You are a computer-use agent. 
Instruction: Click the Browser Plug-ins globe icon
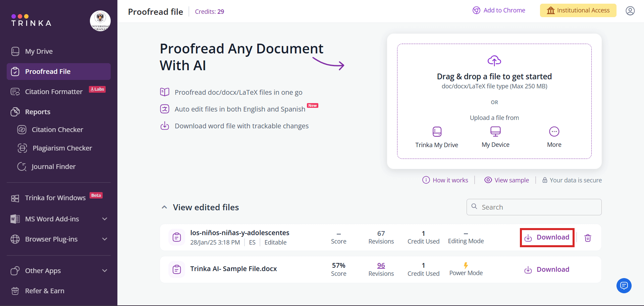point(15,239)
